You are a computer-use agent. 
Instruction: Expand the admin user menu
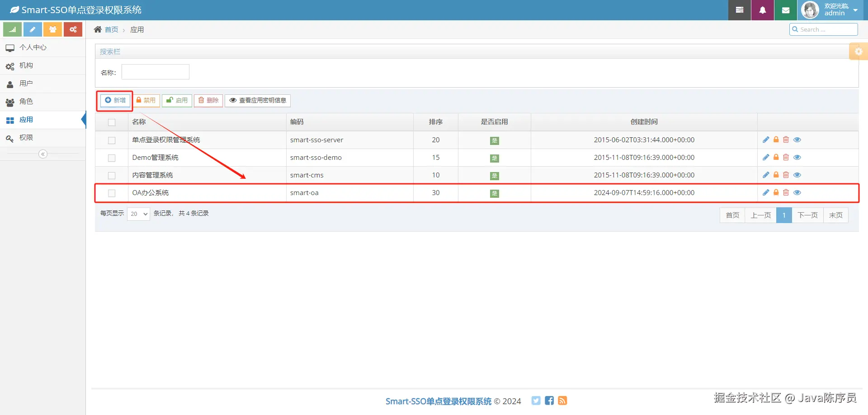(830, 10)
